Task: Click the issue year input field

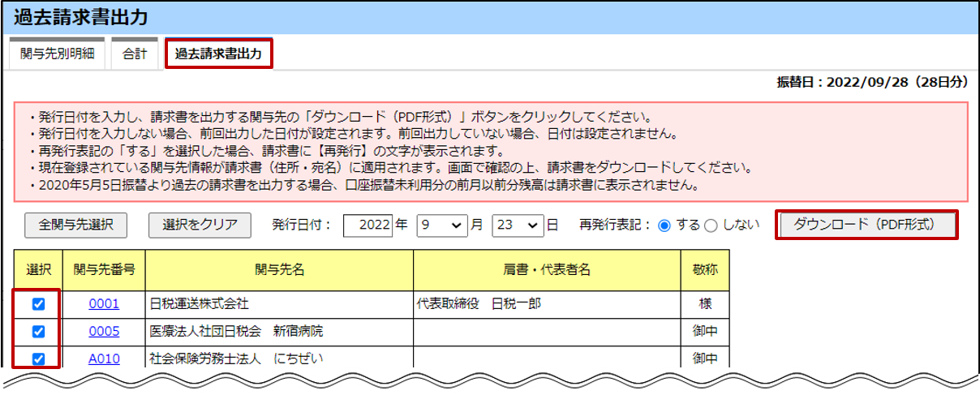Action: [367, 225]
